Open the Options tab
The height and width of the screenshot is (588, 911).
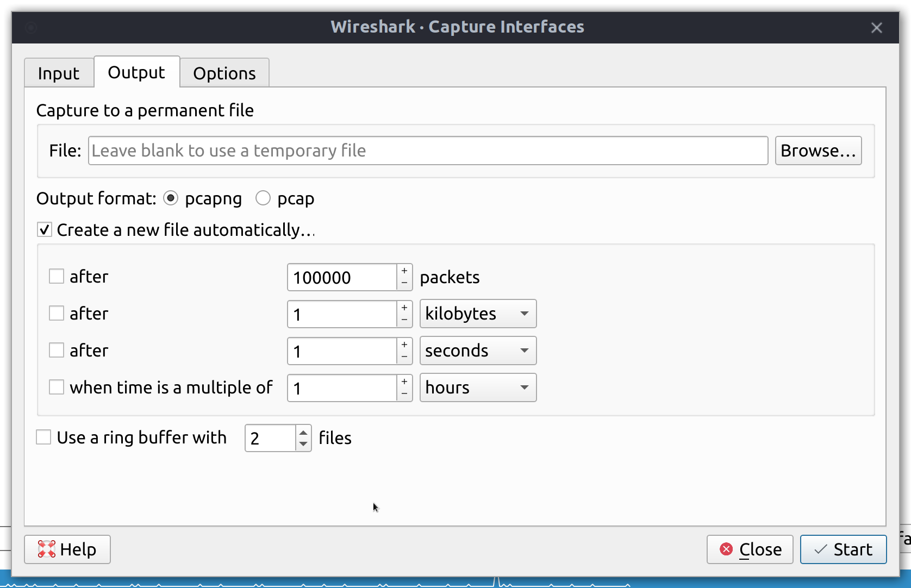[224, 73]
